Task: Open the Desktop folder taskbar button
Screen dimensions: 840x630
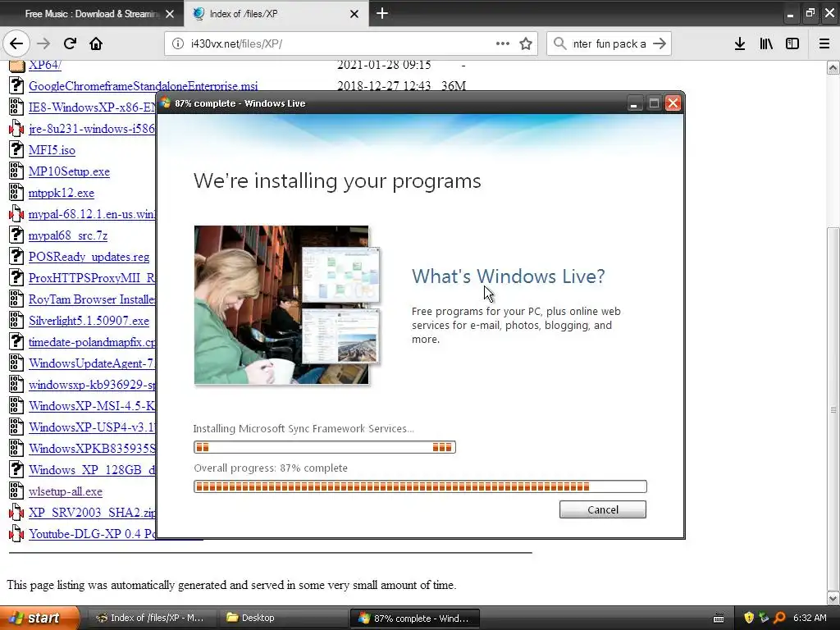Action: pyautogui.click(x=282, y=618)
